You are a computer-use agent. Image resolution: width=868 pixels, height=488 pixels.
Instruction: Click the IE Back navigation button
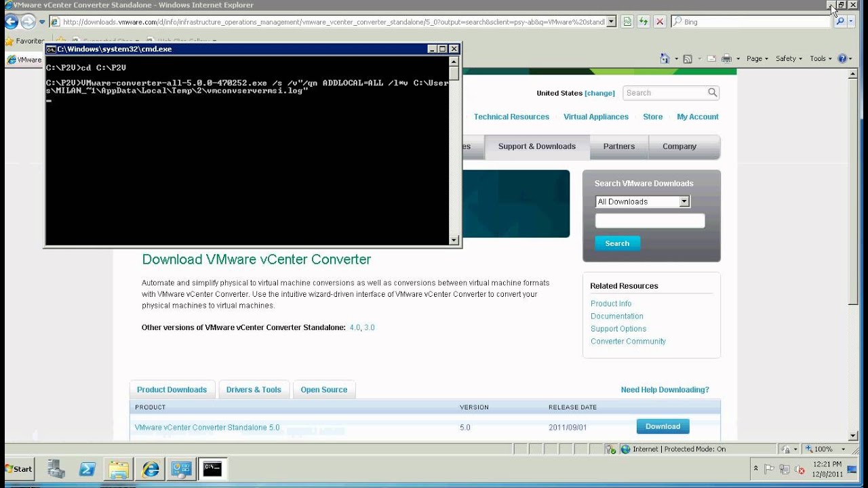(11, 22)
